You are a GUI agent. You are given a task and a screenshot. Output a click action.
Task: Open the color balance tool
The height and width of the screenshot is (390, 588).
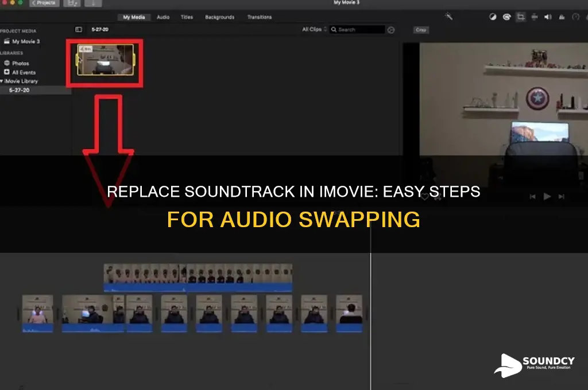493,17
